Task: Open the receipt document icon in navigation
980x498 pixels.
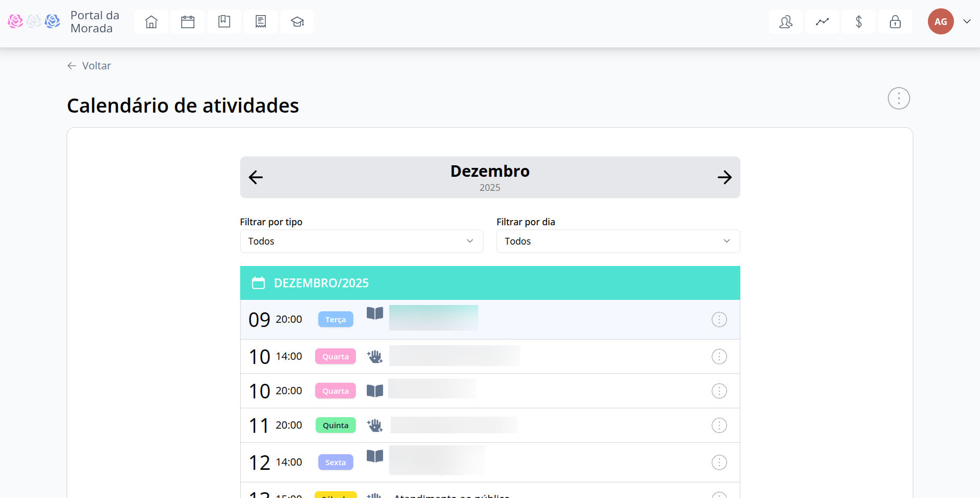Action: tap(260, 21)
